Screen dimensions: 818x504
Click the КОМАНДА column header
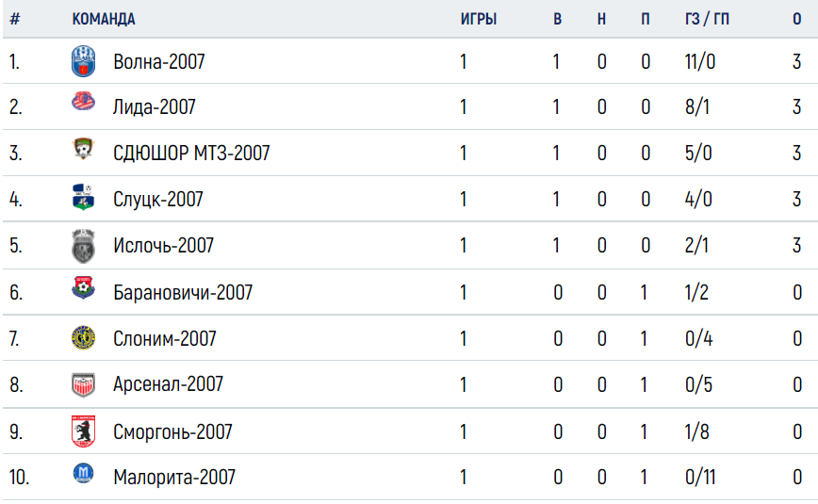[x=104, y=19]
